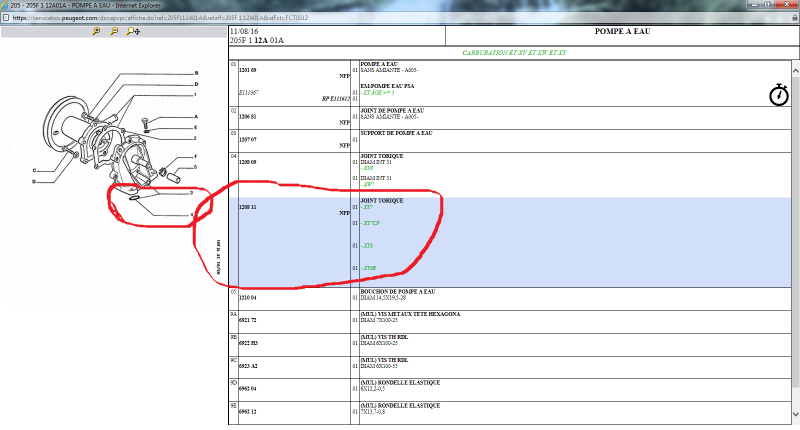Select callout A on the diagram

pyautogui.click(x=196, y=117)
